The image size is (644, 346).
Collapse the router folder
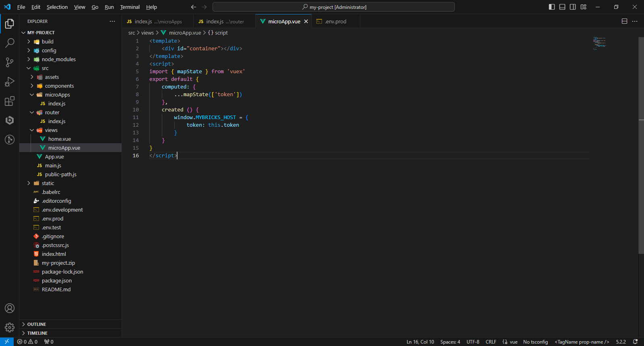click(70, 112)
